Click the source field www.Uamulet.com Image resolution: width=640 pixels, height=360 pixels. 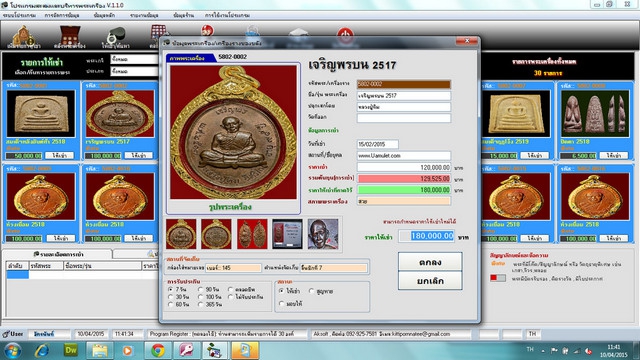click(x=404, y=156)
